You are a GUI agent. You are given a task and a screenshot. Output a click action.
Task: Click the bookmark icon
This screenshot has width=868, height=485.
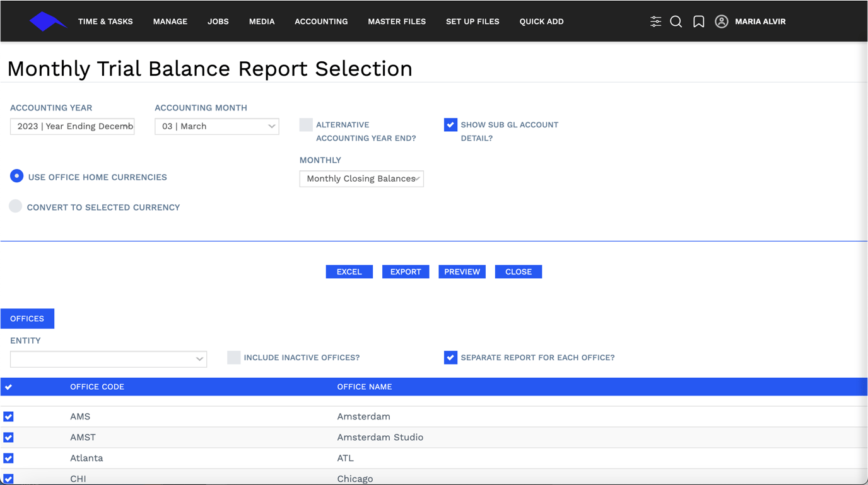[698, 21]
